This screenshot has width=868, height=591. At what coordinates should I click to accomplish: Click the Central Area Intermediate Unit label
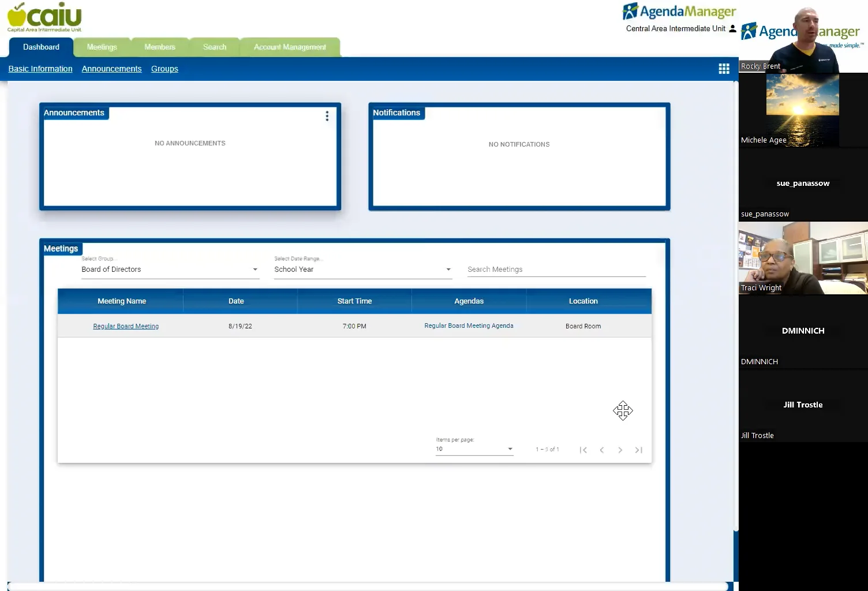(x=676, y=28)
